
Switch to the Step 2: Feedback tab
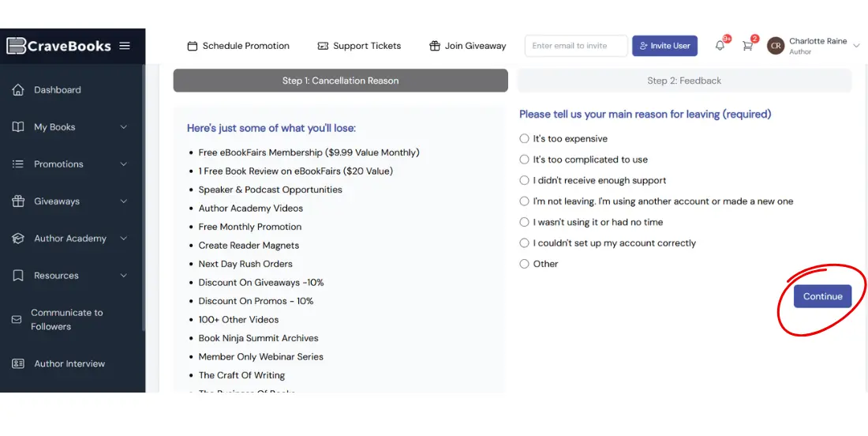[684, 81]
